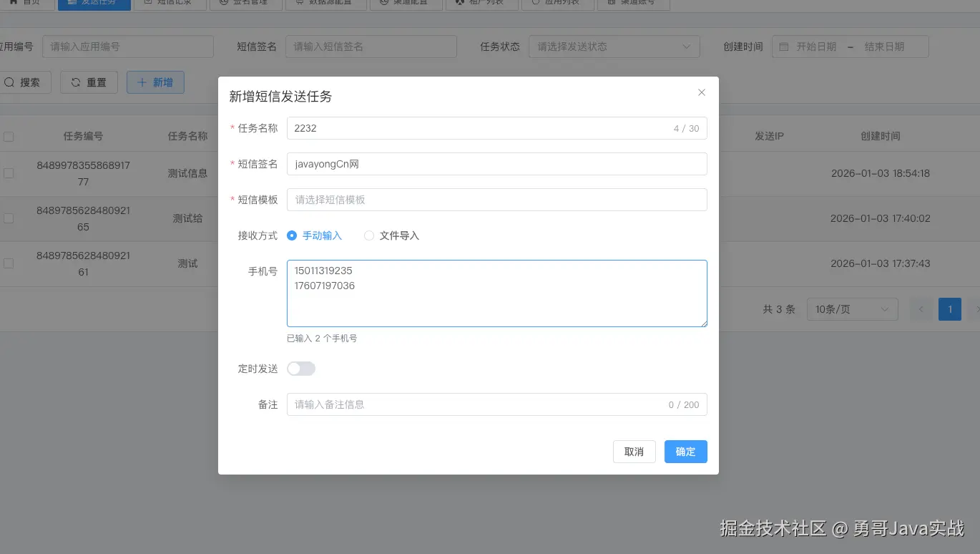Viewport: 980px width, 554px height.
Task: Close the 新增短信发送任务 dialog
Action: 702,92
